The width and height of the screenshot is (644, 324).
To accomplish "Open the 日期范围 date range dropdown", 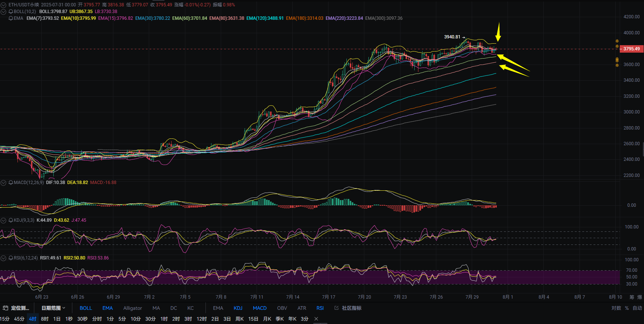I will (53, 308).
